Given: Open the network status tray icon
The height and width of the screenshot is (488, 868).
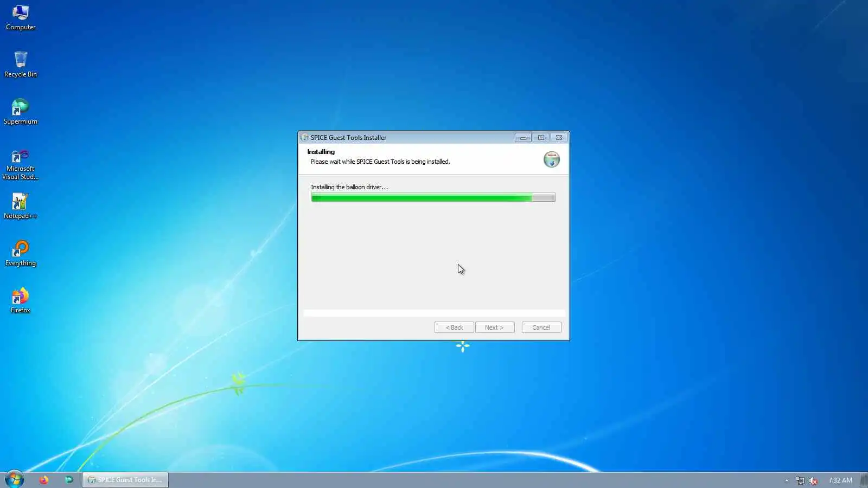Looking at the screenshot, I should coord(800,480).
